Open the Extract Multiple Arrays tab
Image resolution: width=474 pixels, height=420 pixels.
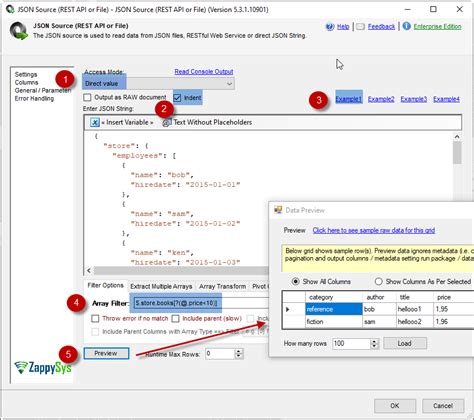[x=161, y=286]
